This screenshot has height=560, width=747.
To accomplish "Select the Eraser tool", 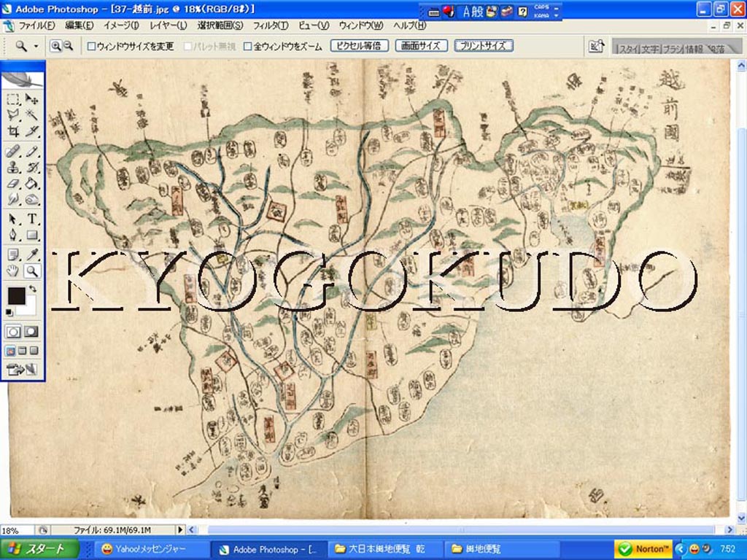I will [13, 183].
